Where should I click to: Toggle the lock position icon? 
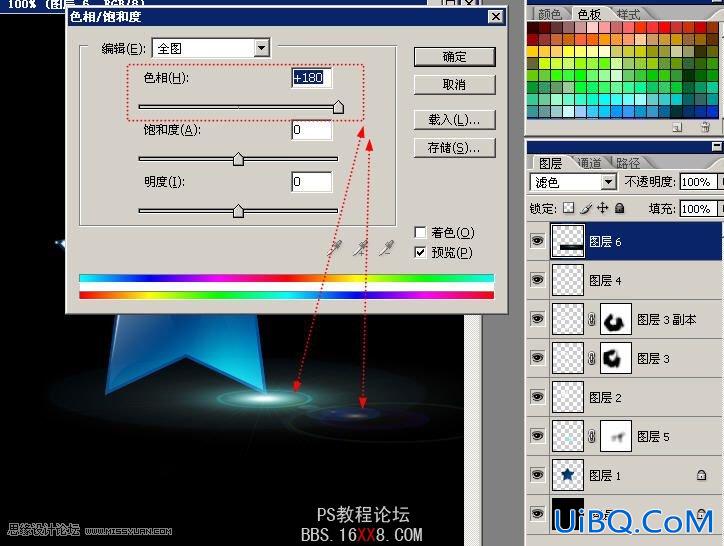(603, 208)
